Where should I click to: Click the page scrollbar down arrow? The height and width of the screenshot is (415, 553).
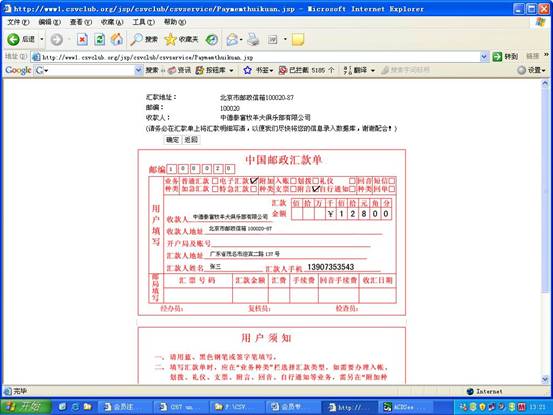click(x=545, y=379)
